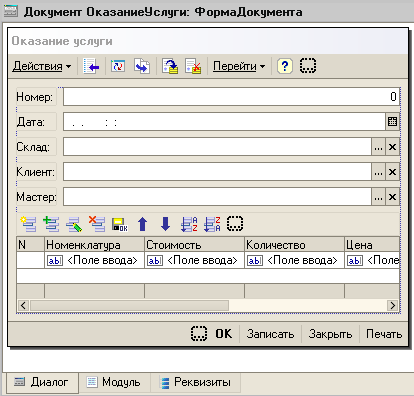Screen dimensions: 414x396
Task: Open help with the yellow question mark icon
Action: pos(285,66)
